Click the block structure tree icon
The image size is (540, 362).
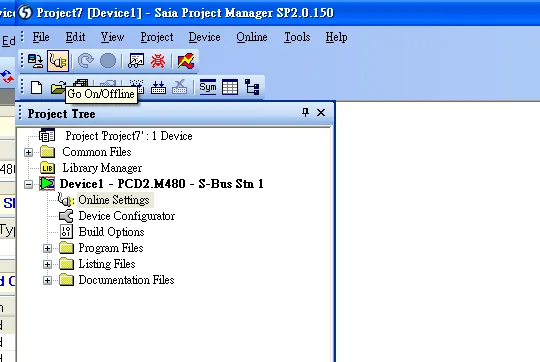(252, 87)
